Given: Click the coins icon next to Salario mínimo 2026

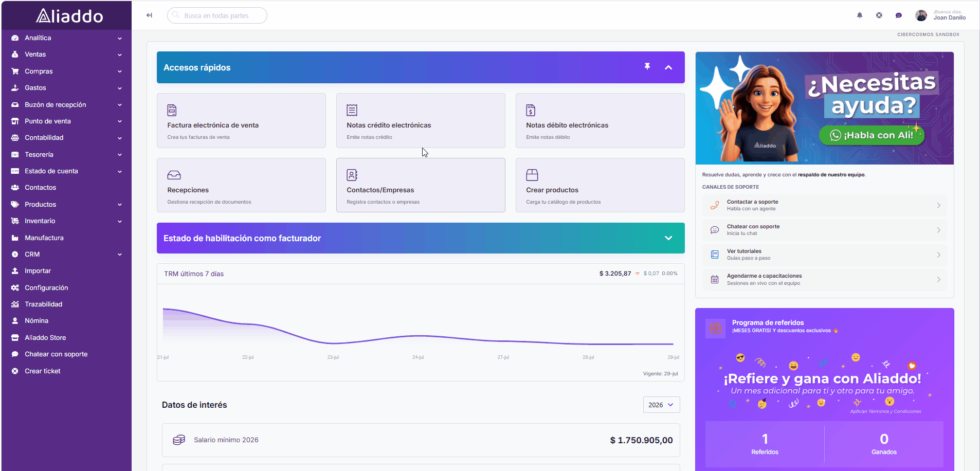Looking at the screenshot, I should click(178, 440).
